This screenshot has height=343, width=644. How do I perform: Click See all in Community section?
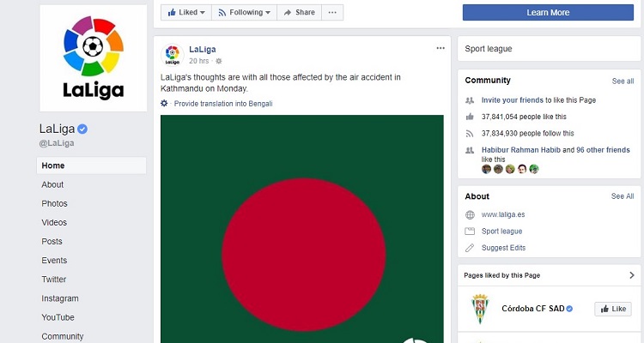[623, 81]
